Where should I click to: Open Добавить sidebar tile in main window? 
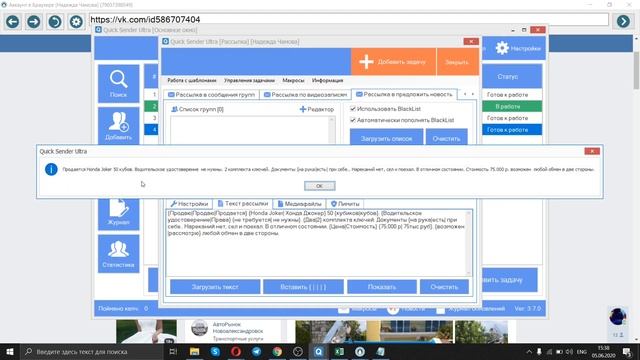pos(118,126)
